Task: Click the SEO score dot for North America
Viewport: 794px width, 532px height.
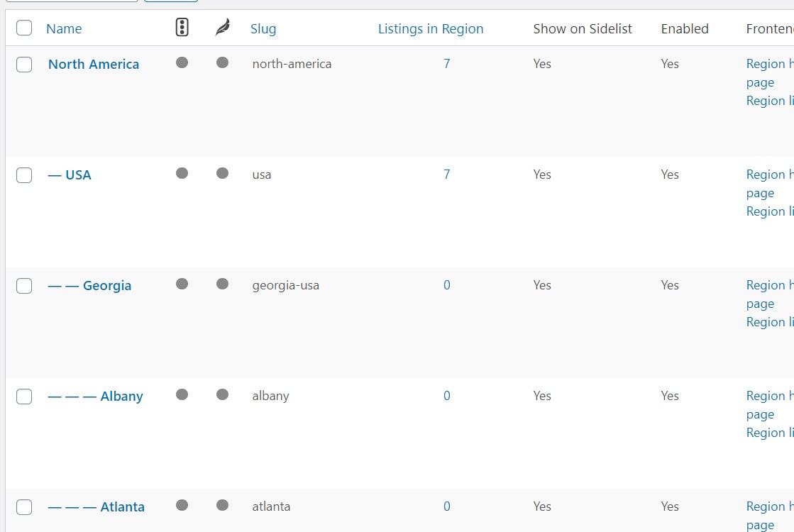Action: click(182, 62)
